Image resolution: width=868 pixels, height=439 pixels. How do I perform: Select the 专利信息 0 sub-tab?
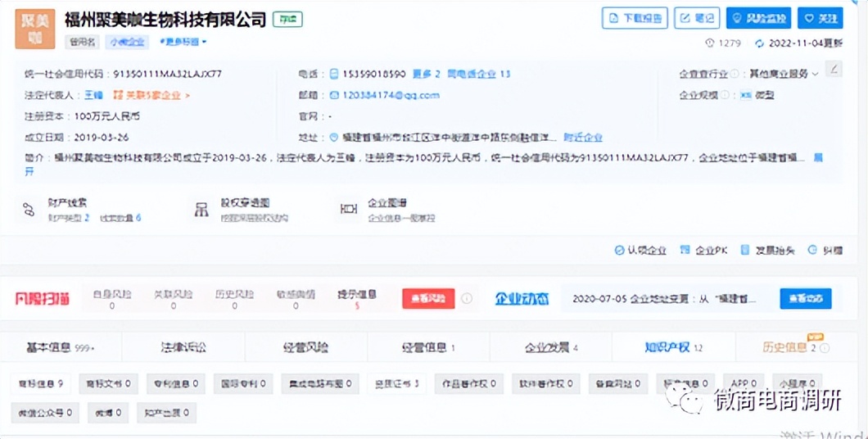176,383
